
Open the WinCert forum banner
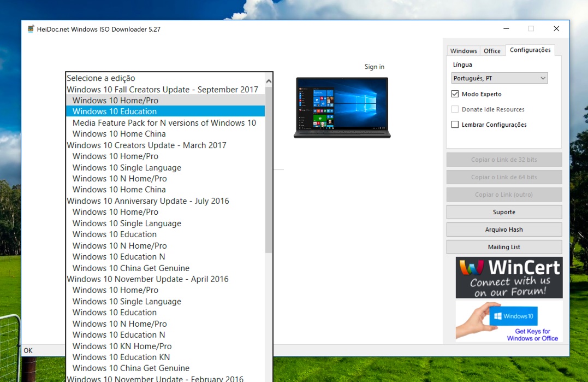pyautogui.click(x=509, y=278)
